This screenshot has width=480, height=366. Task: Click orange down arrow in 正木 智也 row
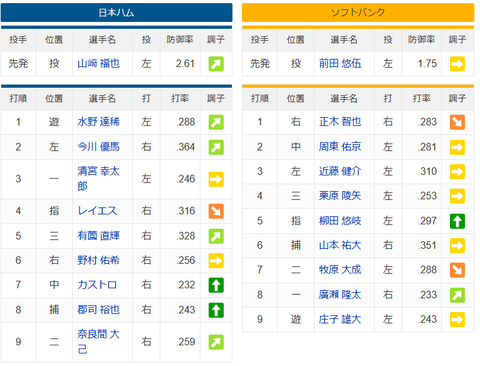pos(457,122)
